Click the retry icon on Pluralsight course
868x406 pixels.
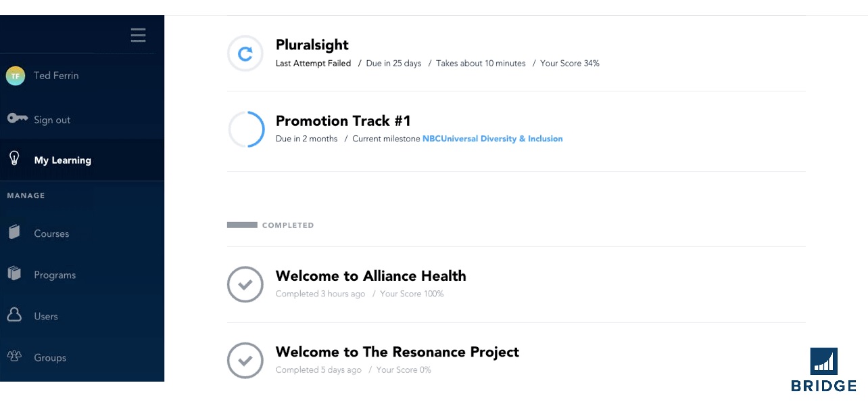245,52
